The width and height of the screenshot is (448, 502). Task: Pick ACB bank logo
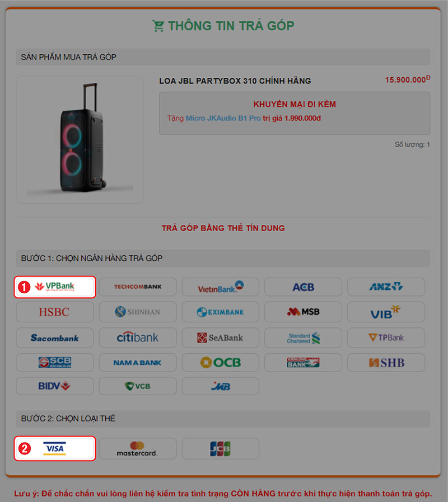pos(303,287)
